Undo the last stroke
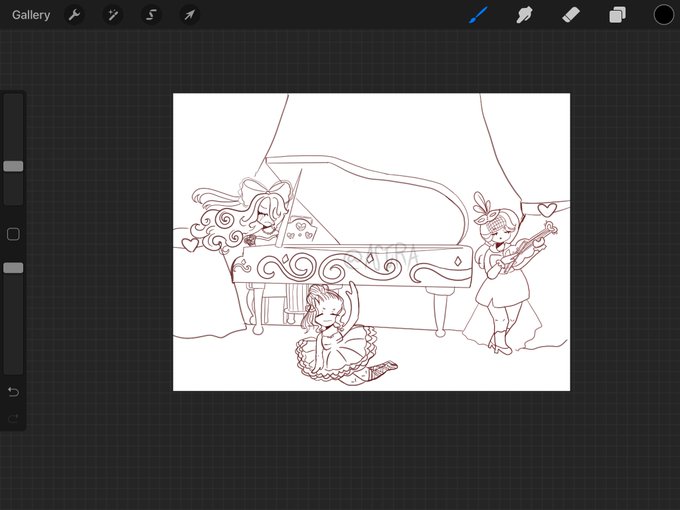Screen dimensions: 680x510 [x=13, y=392]
